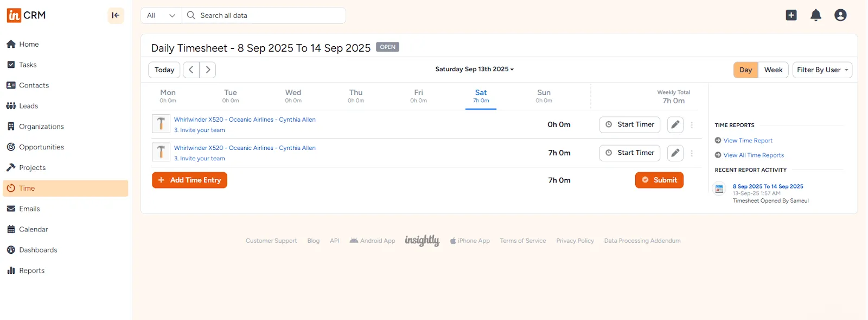Click the search magnifier icon
Screen dimensions: 868x320
pos(191,15)
